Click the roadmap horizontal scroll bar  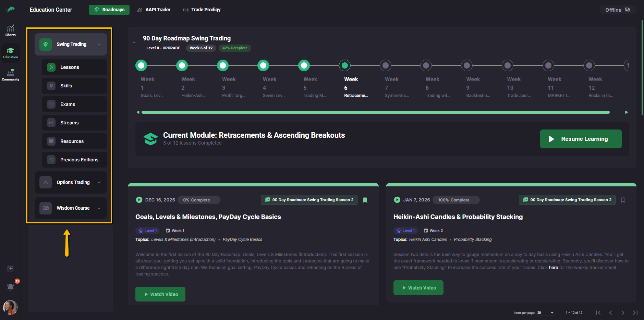[375, 112]
